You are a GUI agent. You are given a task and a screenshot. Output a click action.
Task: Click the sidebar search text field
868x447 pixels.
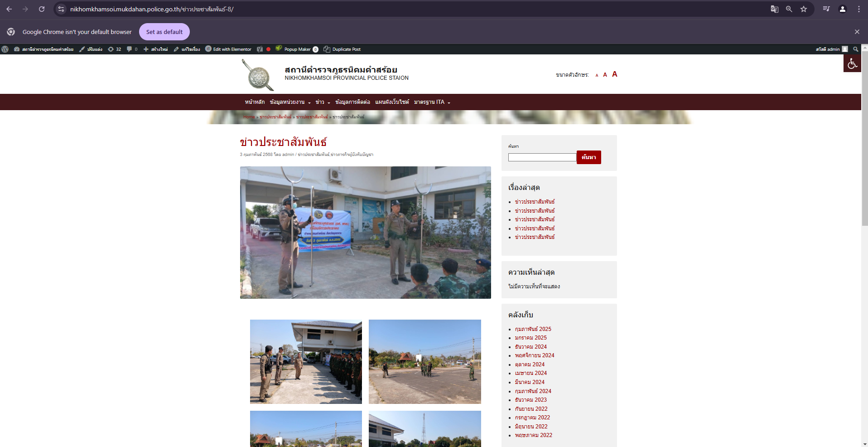(542, 157)
